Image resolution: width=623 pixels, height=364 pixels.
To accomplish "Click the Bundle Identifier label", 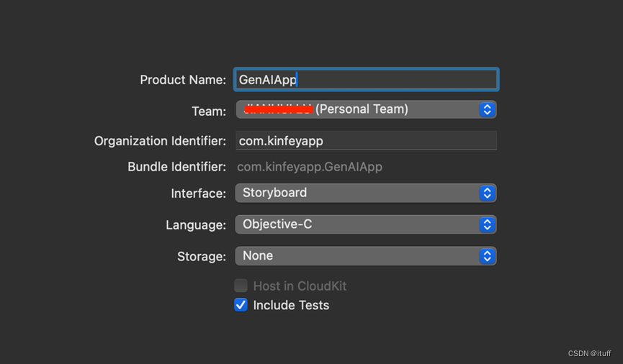I will 176,167.
